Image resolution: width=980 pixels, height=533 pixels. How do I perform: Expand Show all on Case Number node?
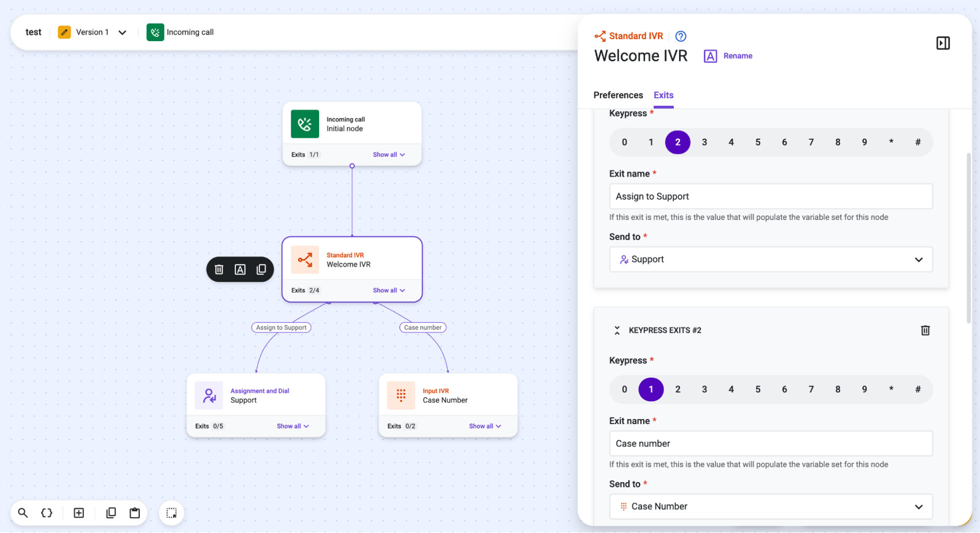click(485, 426)
